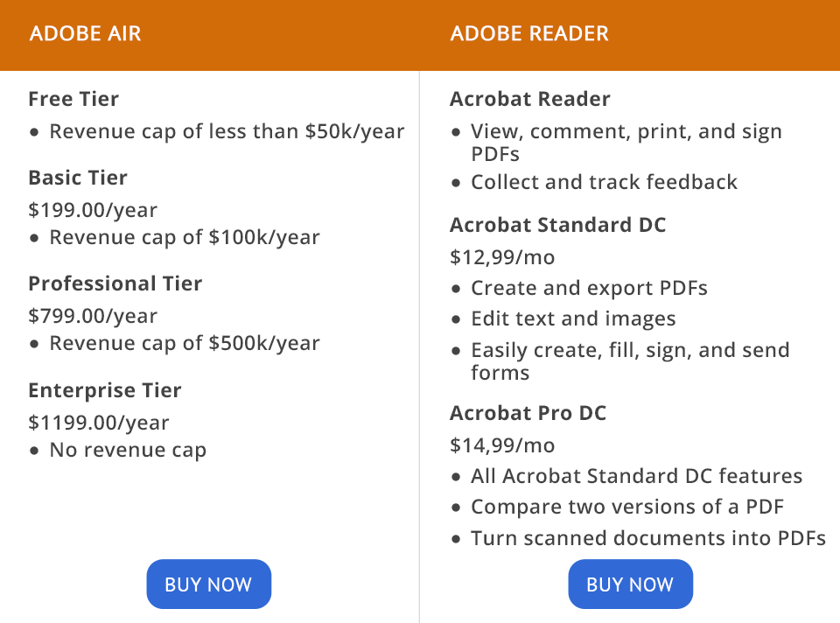Click "Compare two versions of a PDF"
Image resolution: width=840 pixels, height=623 pixels.
pos(626,507)
